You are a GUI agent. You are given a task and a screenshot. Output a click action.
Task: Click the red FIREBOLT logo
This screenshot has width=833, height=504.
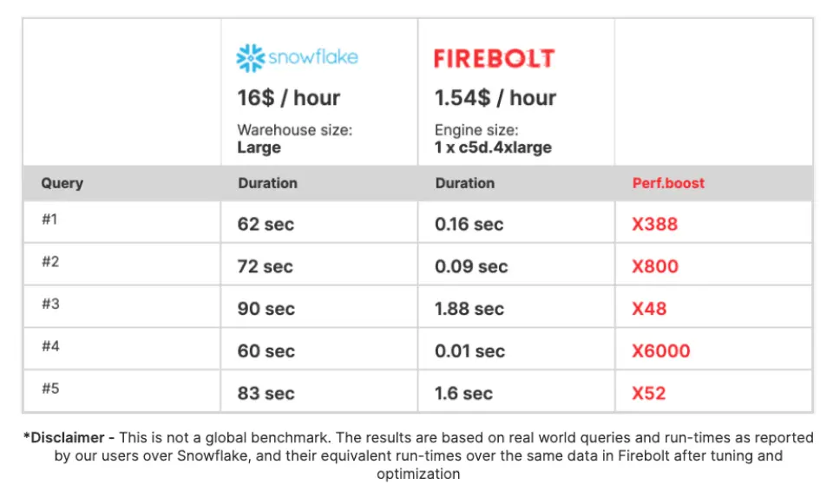tap(494, 59)
